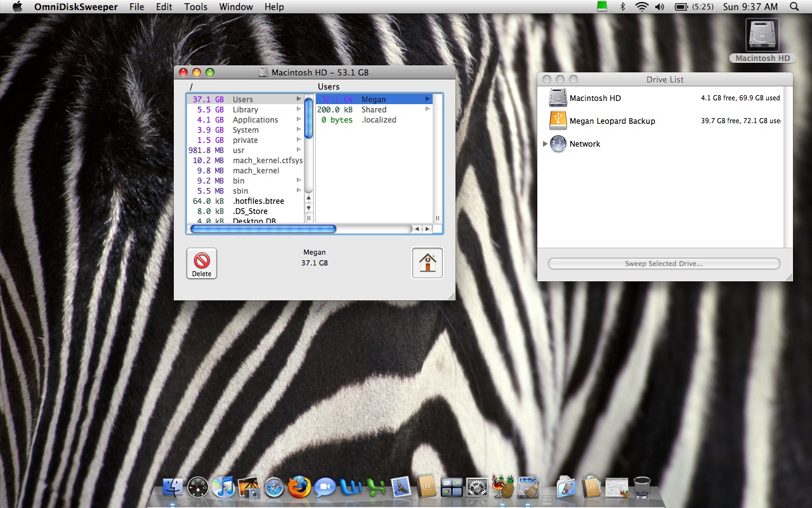The height and width of the screenshot is (508, 812).
Task: Open the Edit menu
Action: click(164, 7)
